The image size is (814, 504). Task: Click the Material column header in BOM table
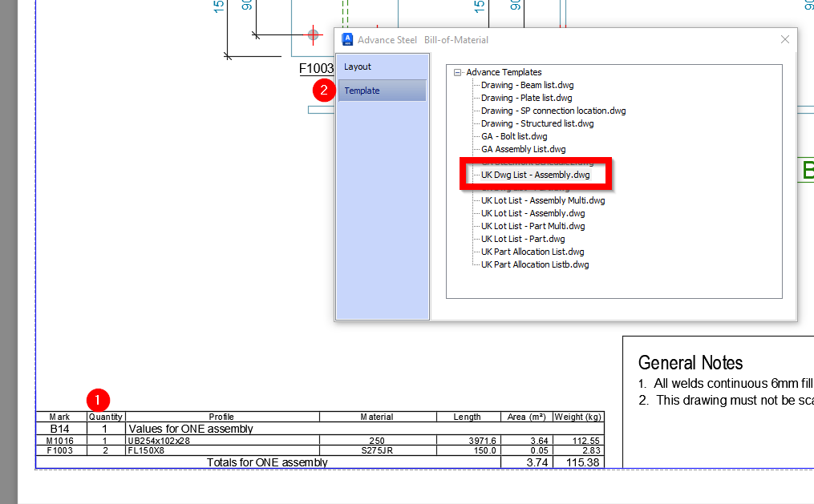point(377,417)
